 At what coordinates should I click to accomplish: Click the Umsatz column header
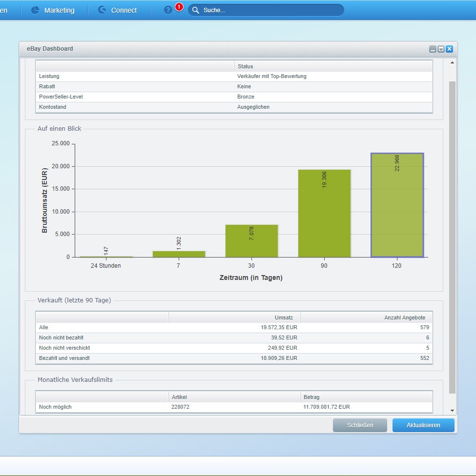(234, 317)
